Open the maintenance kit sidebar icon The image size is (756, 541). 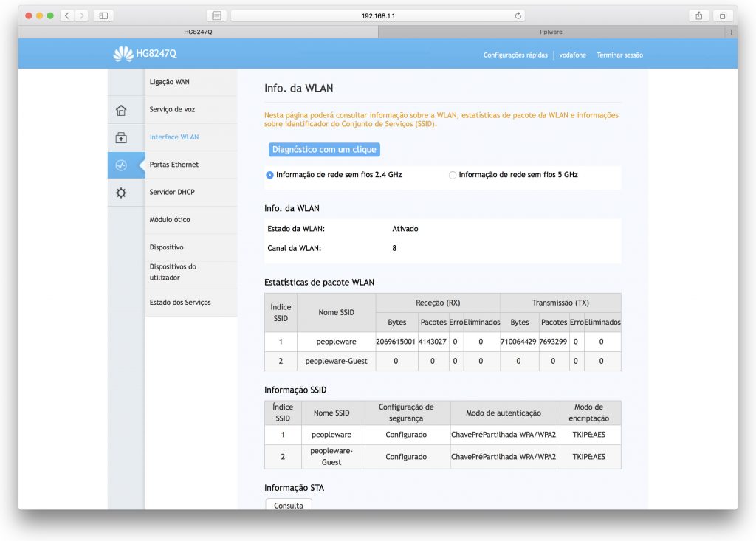pyautogui.click(x=121, y=138)
